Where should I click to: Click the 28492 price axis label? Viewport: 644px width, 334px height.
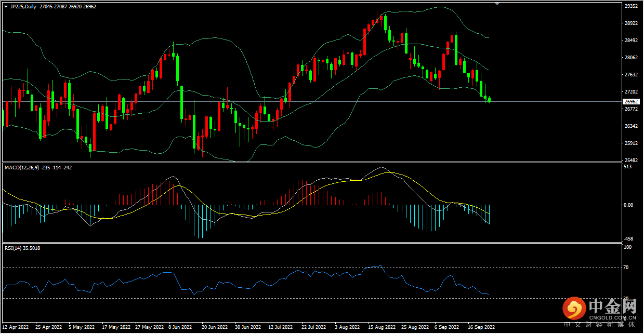click(631, 41)
